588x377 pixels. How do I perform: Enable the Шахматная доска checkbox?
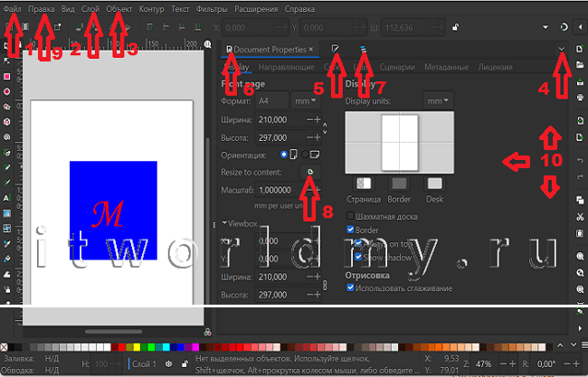(350, 216)
